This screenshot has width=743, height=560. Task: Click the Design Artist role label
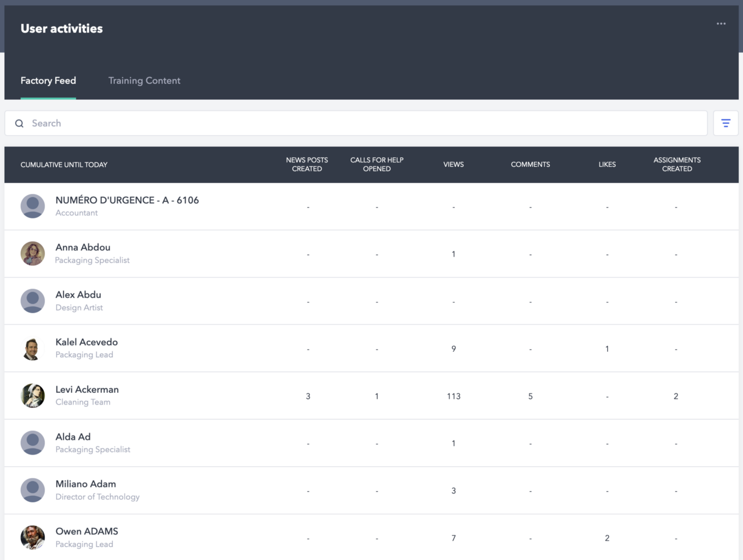(x=79, y=308)
